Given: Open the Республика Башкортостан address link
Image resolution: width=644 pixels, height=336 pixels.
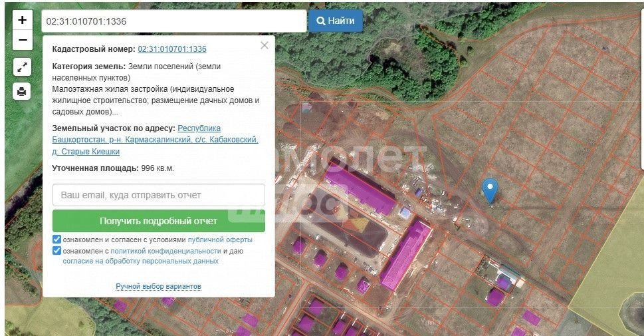Looking at the screenshot, I should point(199,128).
